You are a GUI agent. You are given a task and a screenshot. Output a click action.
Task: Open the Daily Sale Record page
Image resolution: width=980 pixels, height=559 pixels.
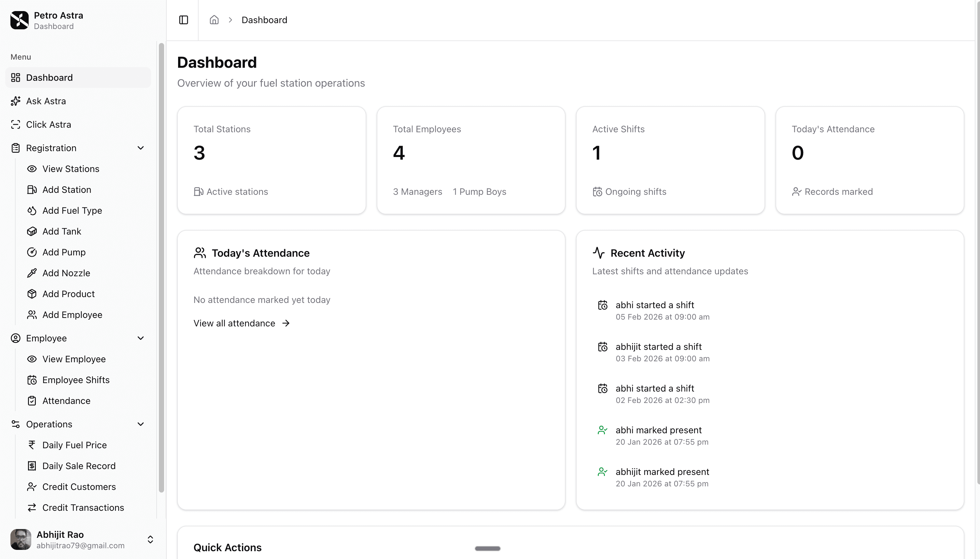pyautogui.click(x=79, y=466)
